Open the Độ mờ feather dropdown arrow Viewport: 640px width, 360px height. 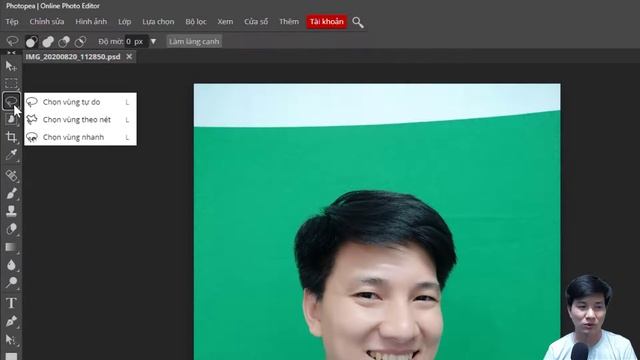point(153,41)
